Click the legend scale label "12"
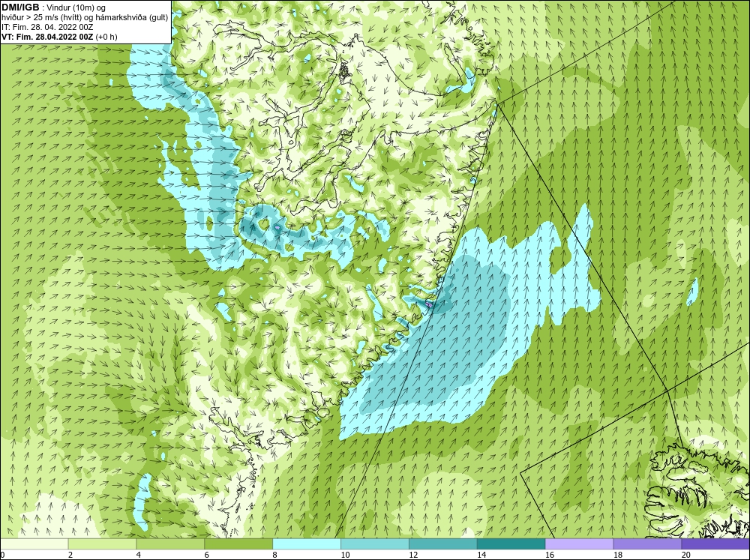Viewport: 750px width, 560px height. (413, 555)
